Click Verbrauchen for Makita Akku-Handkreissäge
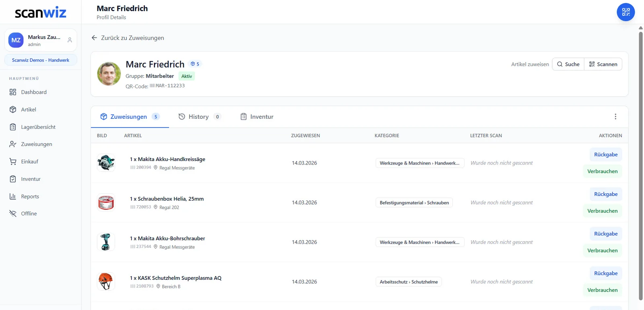 pyautogui.click(x=603, y=172)
